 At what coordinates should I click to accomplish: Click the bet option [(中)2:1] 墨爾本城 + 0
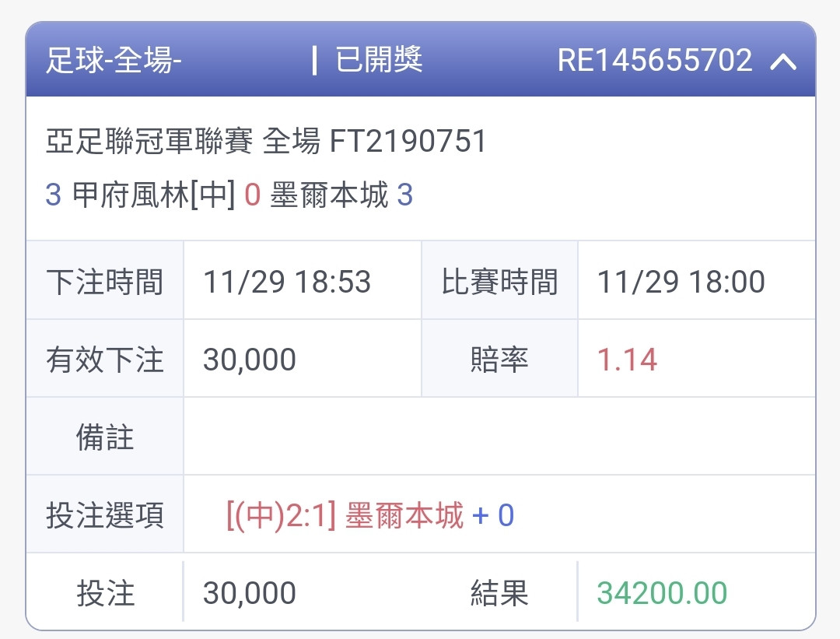point(370,515)
